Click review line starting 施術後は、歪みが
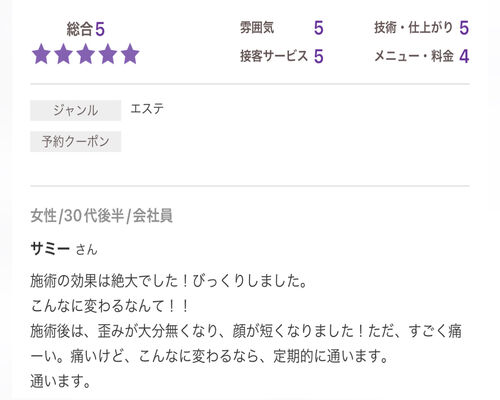This screenshot has width=500, height=400. click(x=246, y=344)
